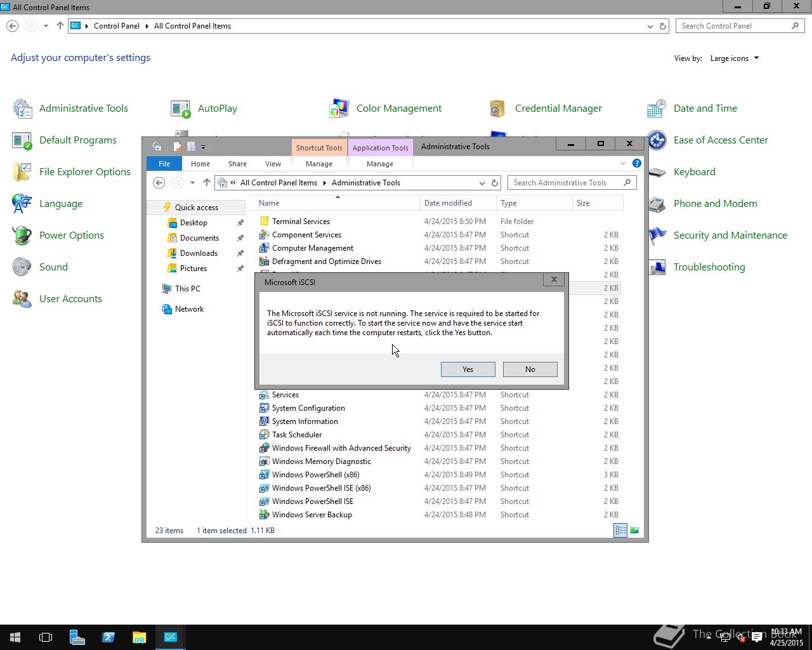This screenshot has width=812, height=650.
Task: Click Search Control Panel field
Action: coord(740,26)
